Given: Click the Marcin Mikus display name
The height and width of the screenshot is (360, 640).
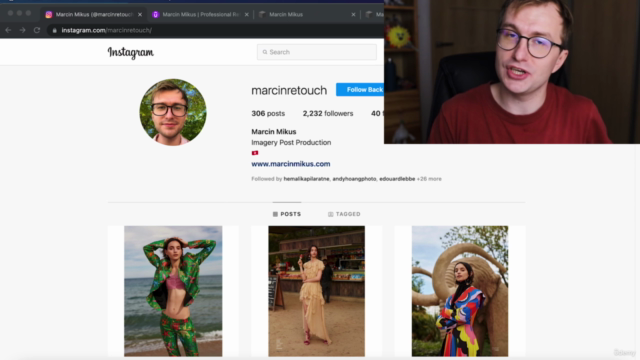Looking at the screenshot, I should click(x=274, y=132).
